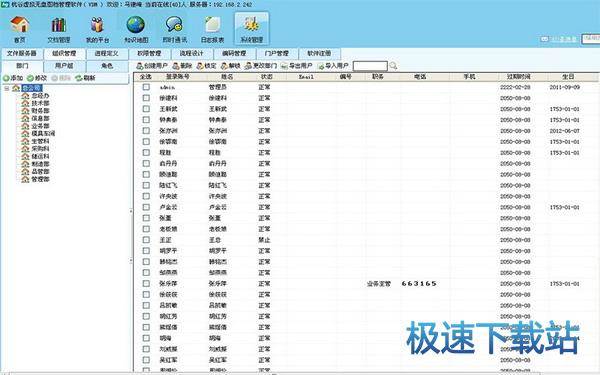Screen dimensions: 600x375
Task: Click the green 添加 add department icon
Action: 6,78
